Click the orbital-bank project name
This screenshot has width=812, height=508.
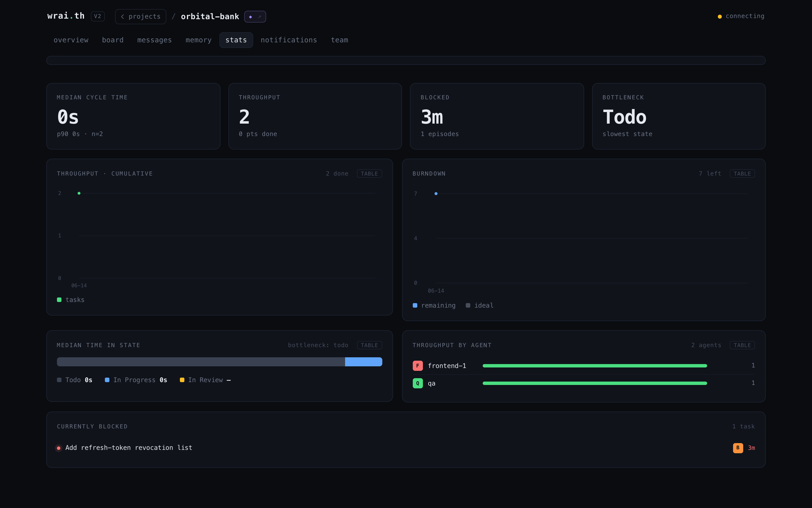click(210, 16)
